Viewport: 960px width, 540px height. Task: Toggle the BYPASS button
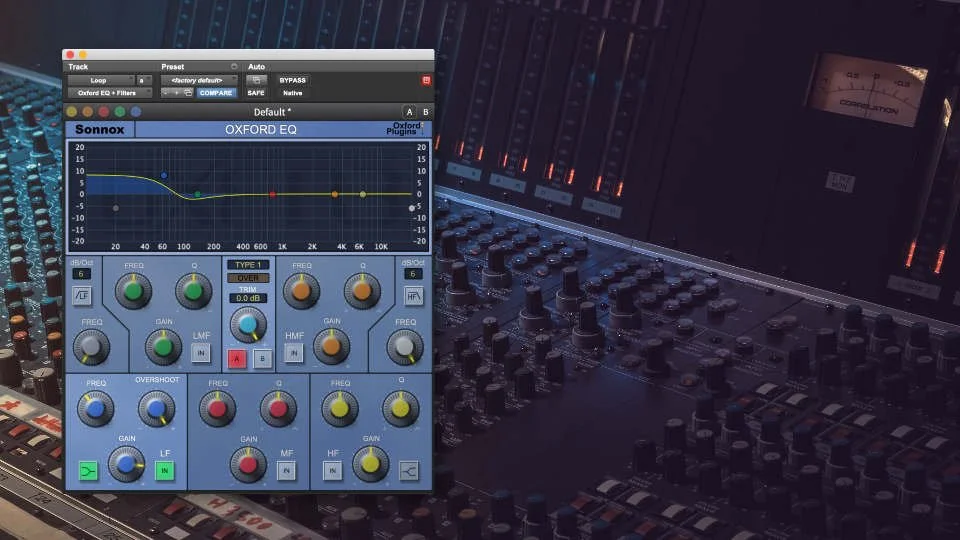coord(293,80)
